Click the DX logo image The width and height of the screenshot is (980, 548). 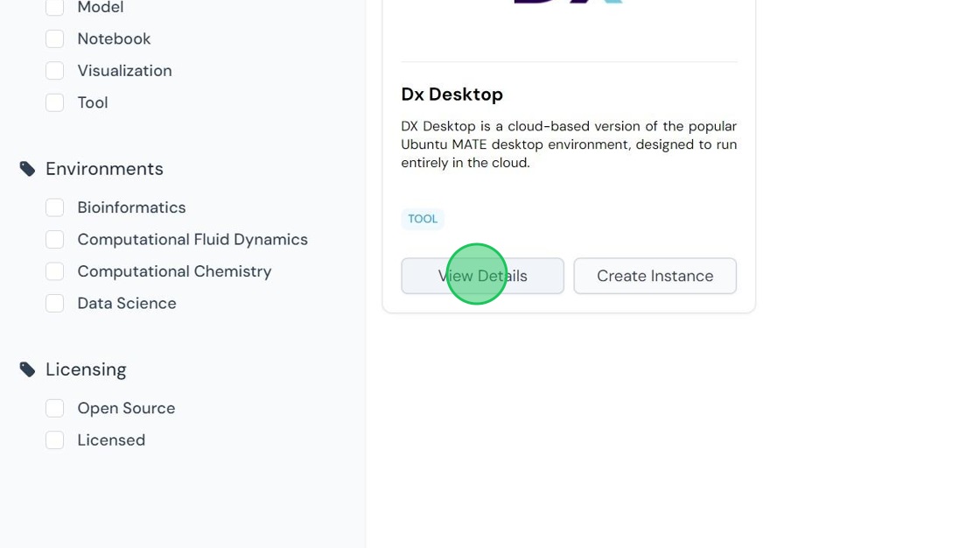point(568,2)
